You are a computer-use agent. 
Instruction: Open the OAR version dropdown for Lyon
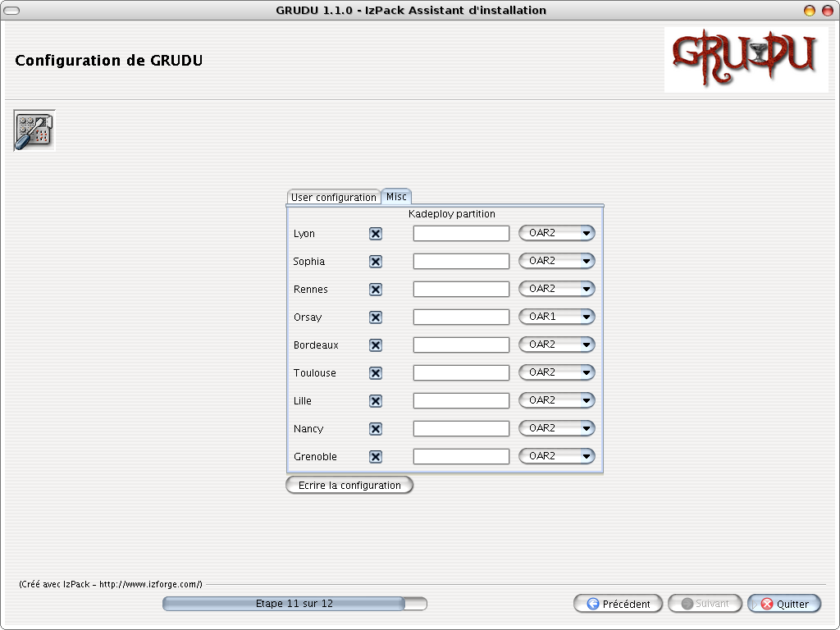557,233
